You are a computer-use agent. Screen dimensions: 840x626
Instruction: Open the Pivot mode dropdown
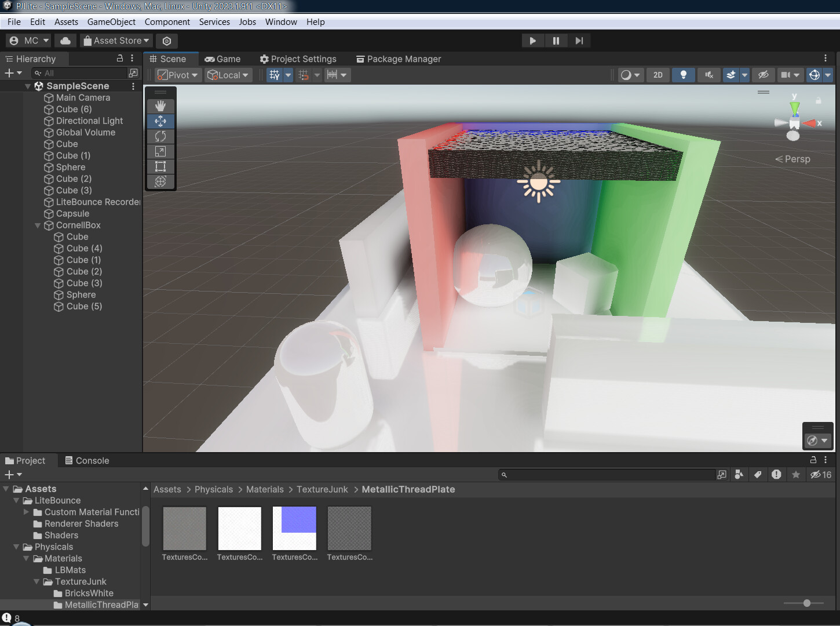[x=177, y=75]
